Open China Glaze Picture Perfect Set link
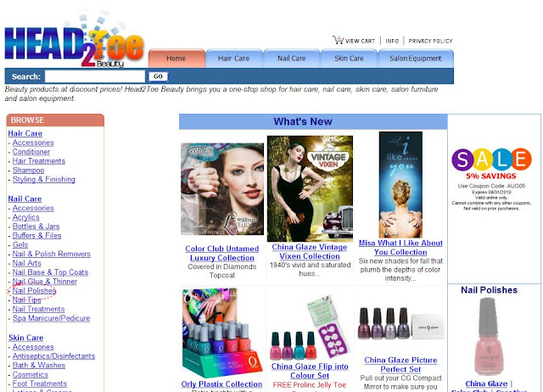The height and width of the screenshot is (392, 543). (x=400, y=365)
